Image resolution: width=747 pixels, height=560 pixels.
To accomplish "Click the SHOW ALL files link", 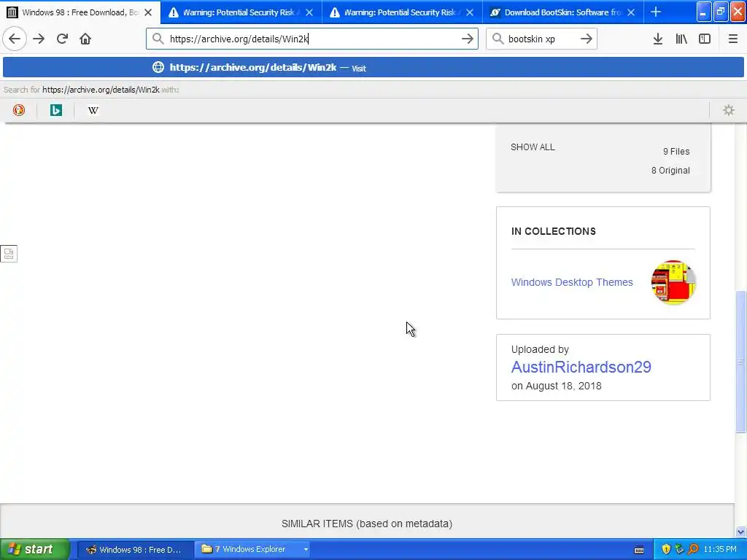I will (533, 147).
